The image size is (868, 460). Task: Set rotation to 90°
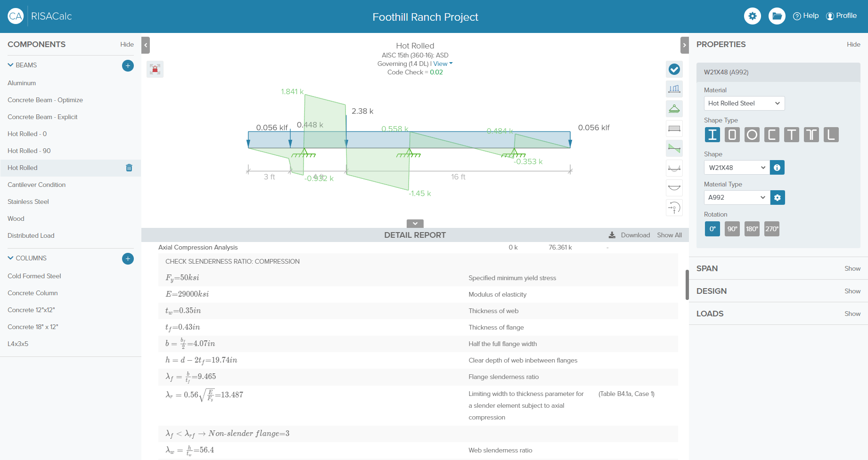pyautogui.click(x=732, y=229)
